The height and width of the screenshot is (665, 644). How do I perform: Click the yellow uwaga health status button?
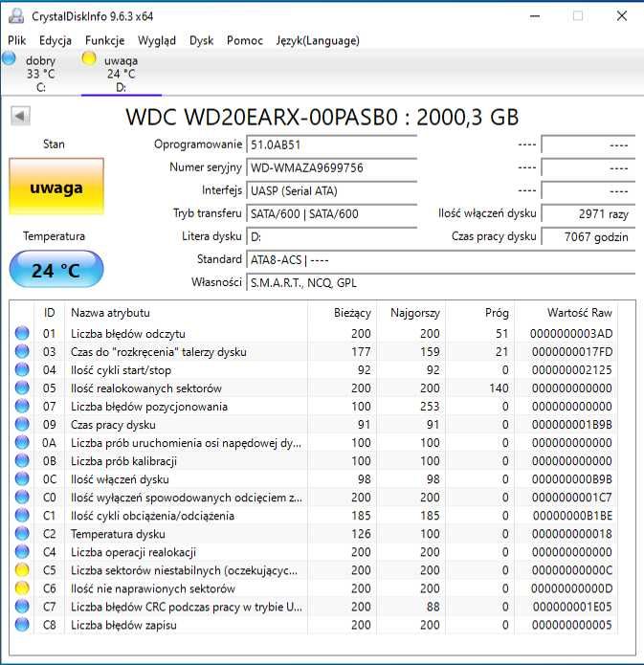click(x=56, y=187)
